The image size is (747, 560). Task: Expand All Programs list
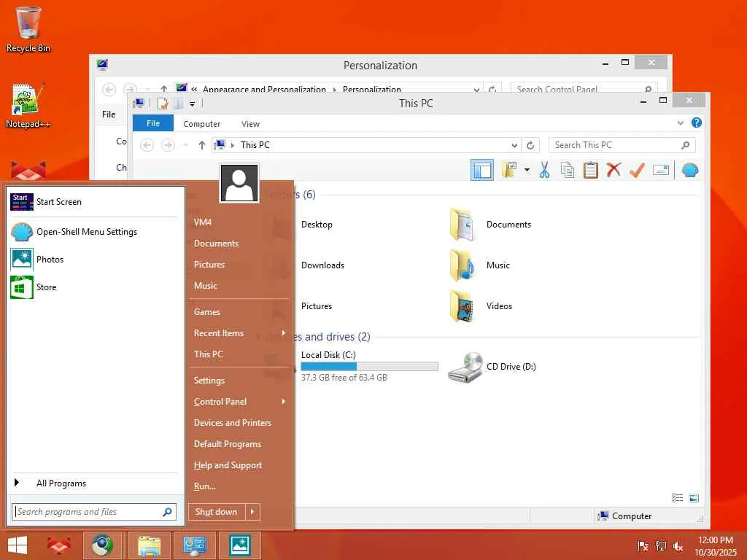pos(93,483)
